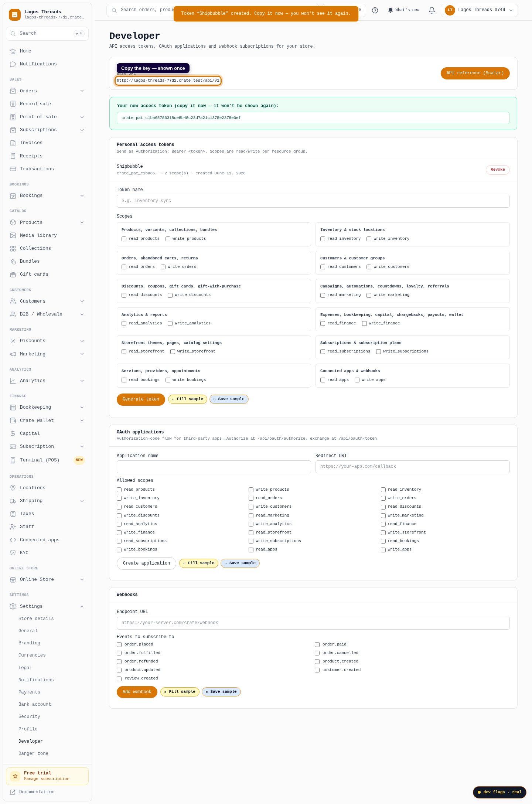Click the Create application button

pyautogui.click(x=146, y=563)
